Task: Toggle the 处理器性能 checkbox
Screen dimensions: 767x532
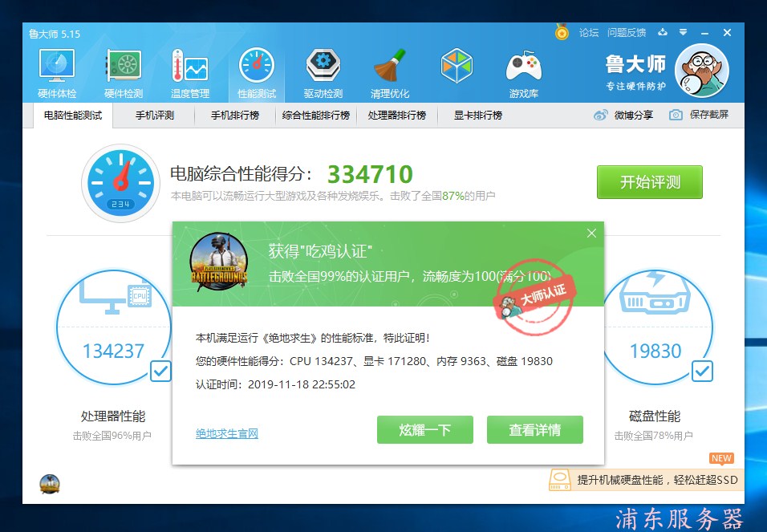Action: pos(160,371)
